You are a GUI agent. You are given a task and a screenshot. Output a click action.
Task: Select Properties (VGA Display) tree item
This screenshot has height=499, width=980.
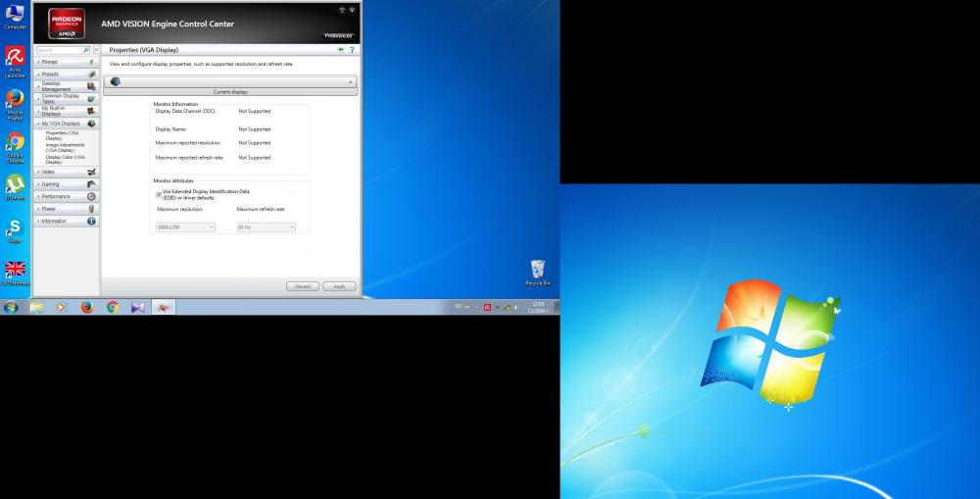tap(63, 135)
